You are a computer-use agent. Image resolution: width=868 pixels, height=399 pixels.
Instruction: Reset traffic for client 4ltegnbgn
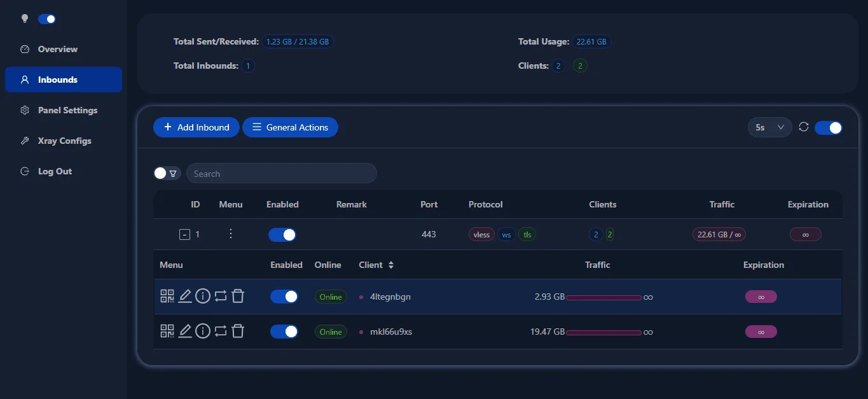pos(221,296)
